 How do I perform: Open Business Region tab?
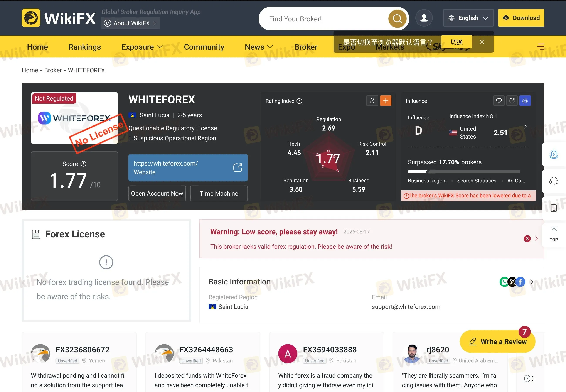click(x=427, y=181)
